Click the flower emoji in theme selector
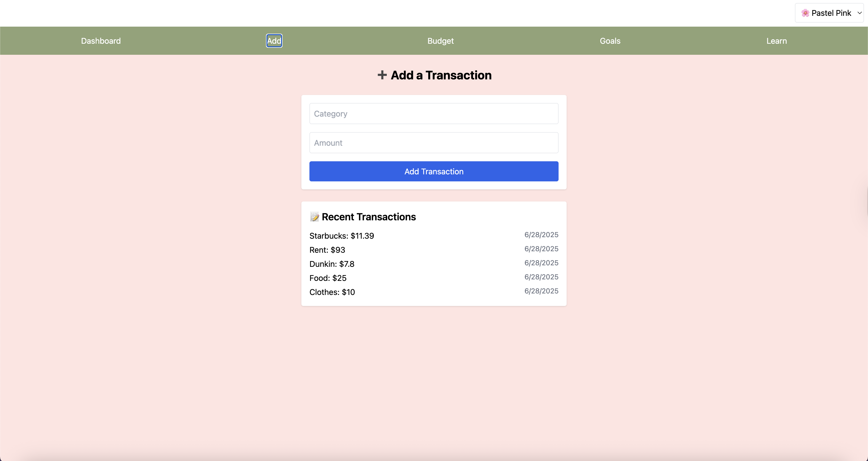The image size is (868, 461). (x=805, y=13)
